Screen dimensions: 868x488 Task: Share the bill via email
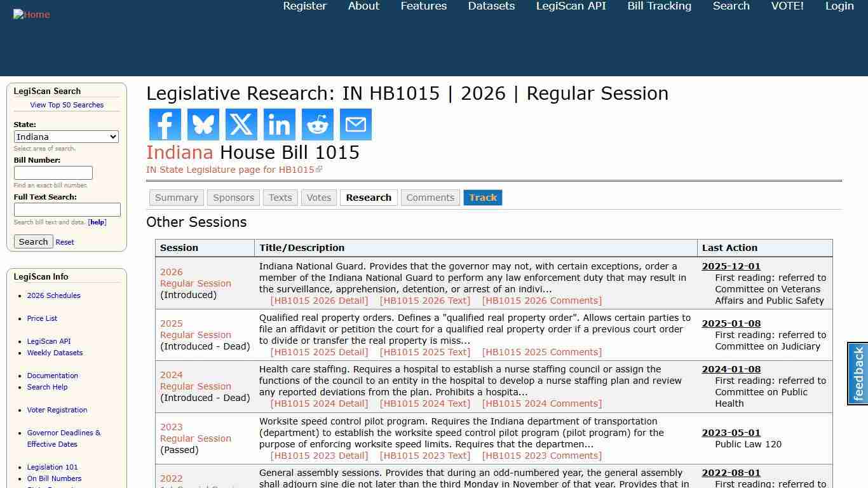355,125
